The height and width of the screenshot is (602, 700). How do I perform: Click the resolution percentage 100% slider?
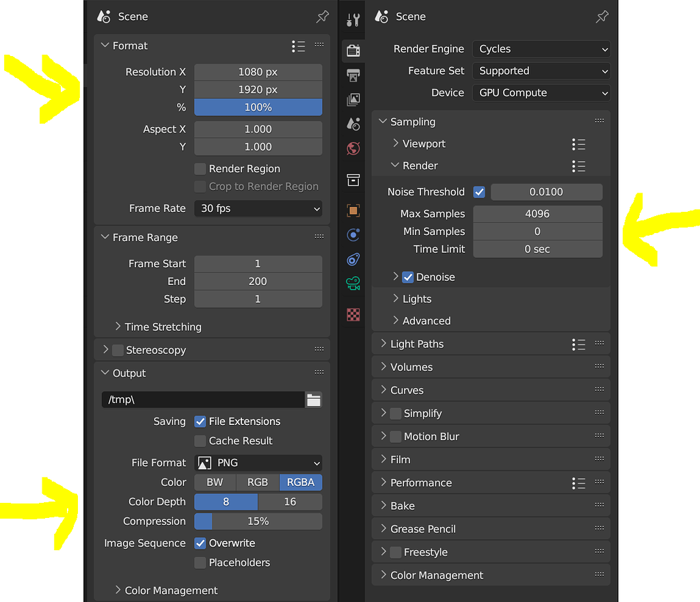(258, 107)
